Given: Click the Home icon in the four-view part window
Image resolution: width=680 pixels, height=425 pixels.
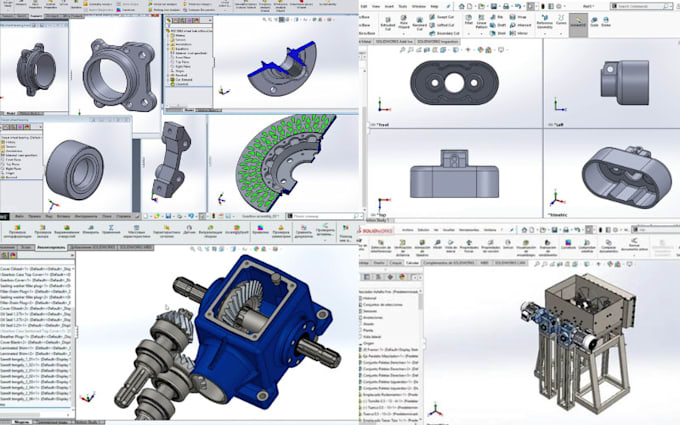Looking at the screenshot, I should (x=461, y=7).
